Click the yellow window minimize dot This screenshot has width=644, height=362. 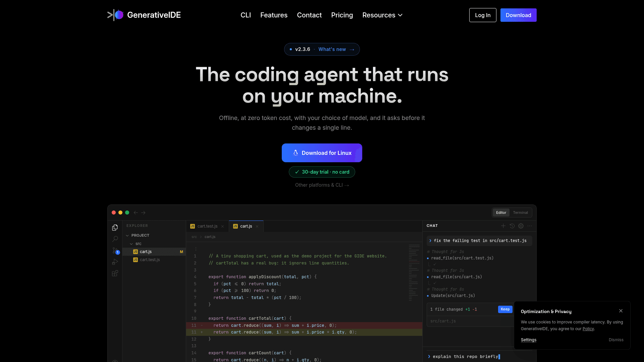coord(120,213)
